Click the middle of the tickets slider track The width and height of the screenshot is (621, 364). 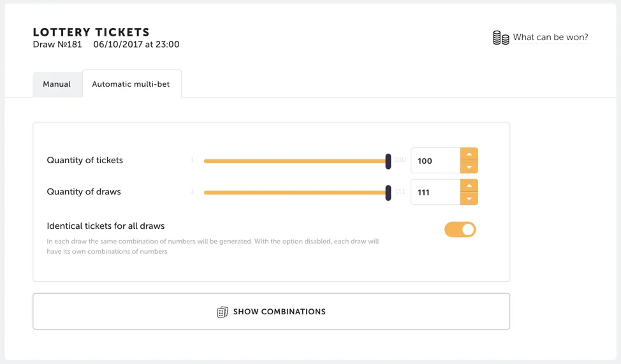(296, 161)
